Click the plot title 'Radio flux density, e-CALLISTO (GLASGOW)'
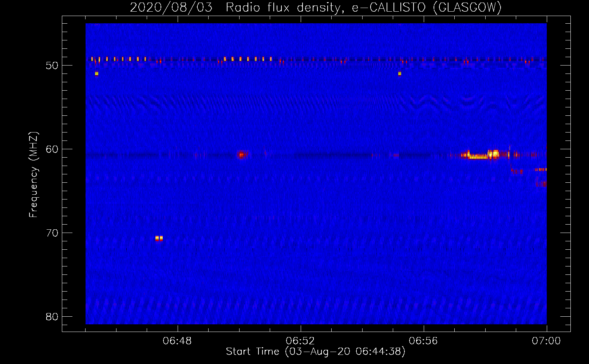Viewport: 589px width, 364px height. (x=364, y=7)
